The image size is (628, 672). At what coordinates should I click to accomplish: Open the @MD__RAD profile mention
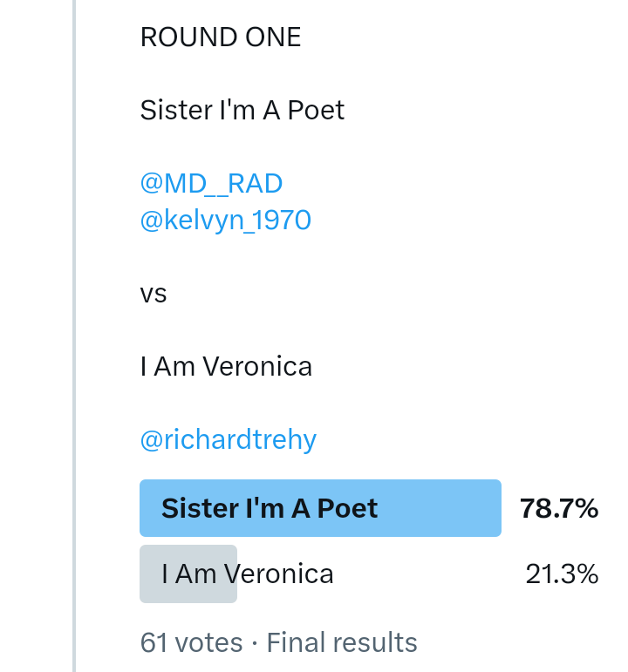tap(211, 184)
